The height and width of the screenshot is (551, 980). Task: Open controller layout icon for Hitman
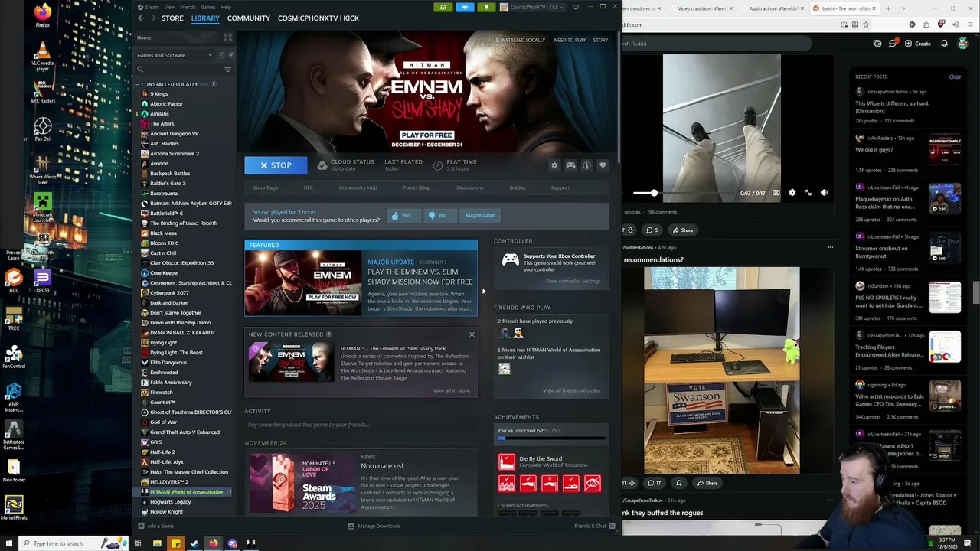(x=570, y=165)
